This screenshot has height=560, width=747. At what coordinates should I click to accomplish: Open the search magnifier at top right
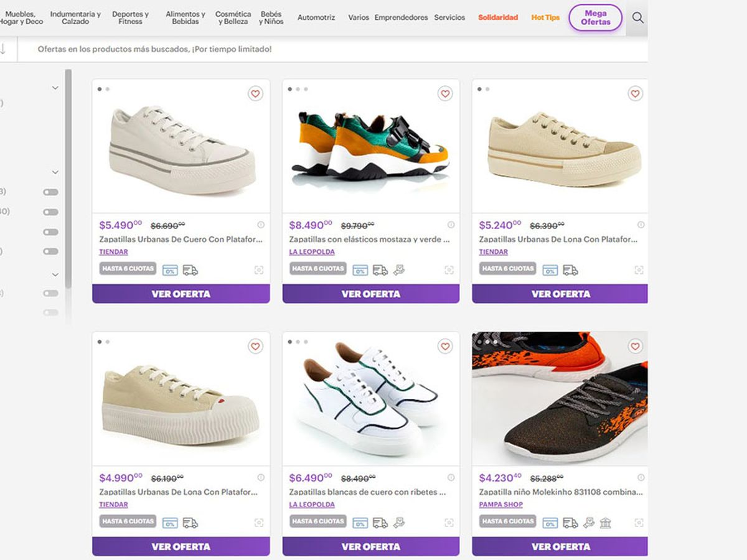[637, 17]
